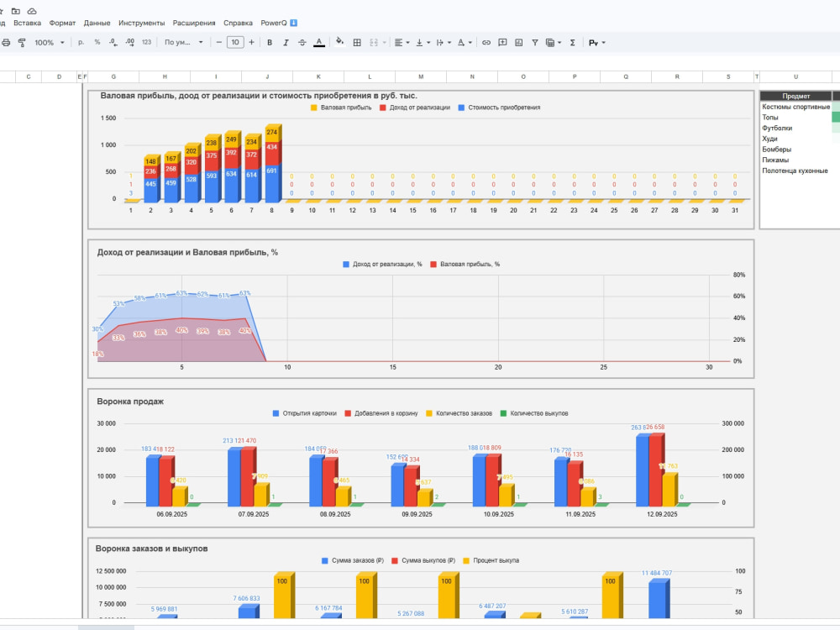
Task: Select the Костюмы спортивные cell
Action: coord(795,107)
